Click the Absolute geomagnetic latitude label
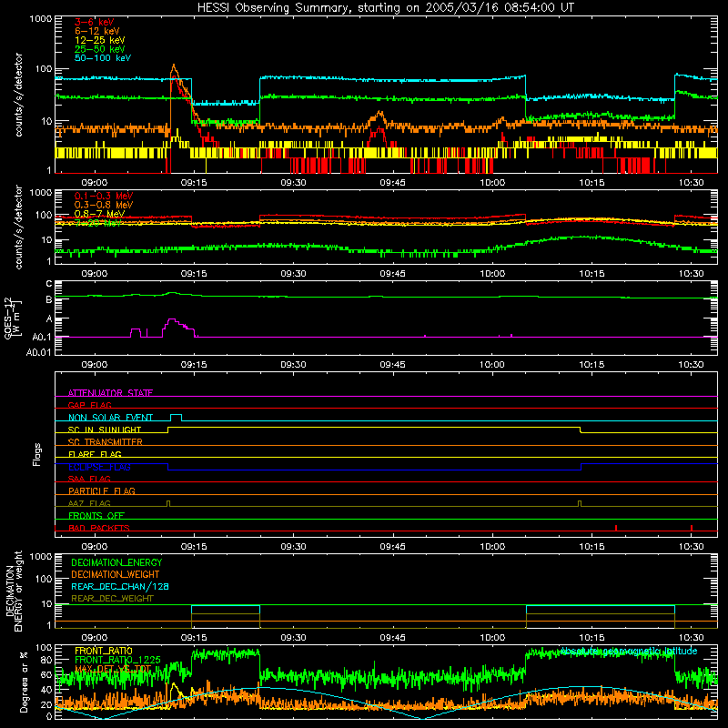This screenshot has height=728, width=728. (629, 652)
